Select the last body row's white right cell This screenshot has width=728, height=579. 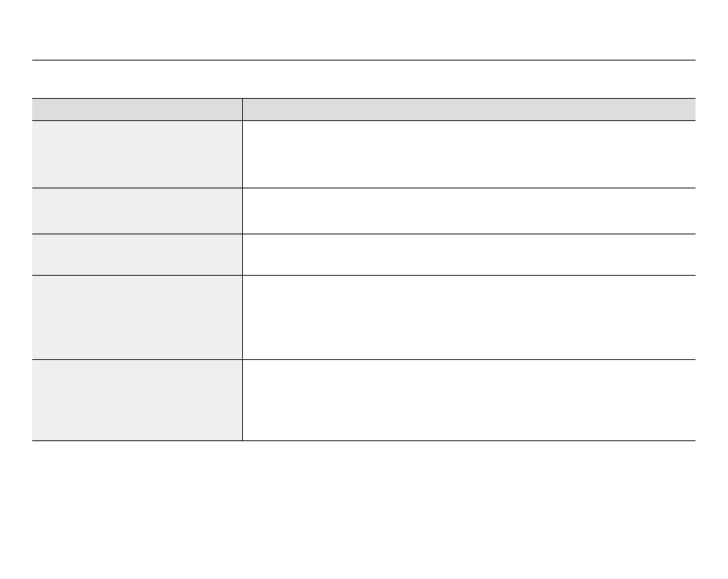click(x=469, y=400)
